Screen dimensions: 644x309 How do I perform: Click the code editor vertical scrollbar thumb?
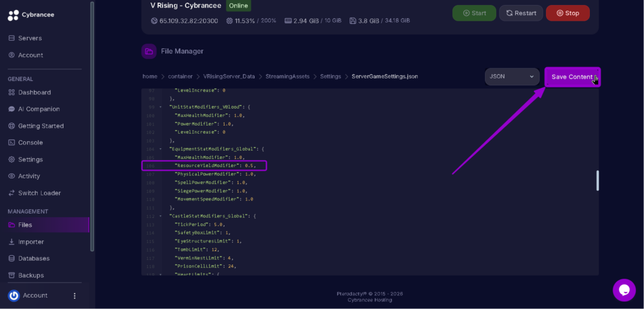597,180
